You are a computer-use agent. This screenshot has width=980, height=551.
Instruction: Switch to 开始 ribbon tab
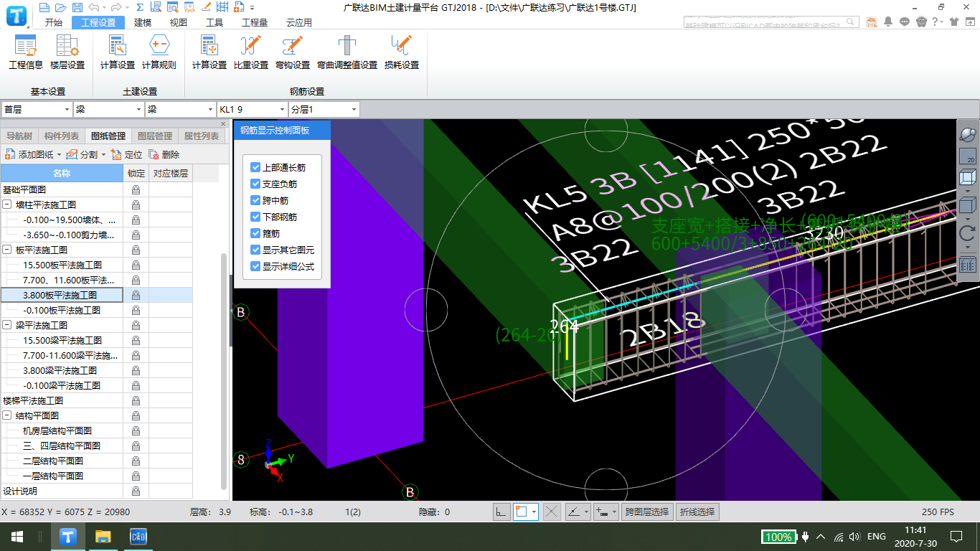[54, 23]
